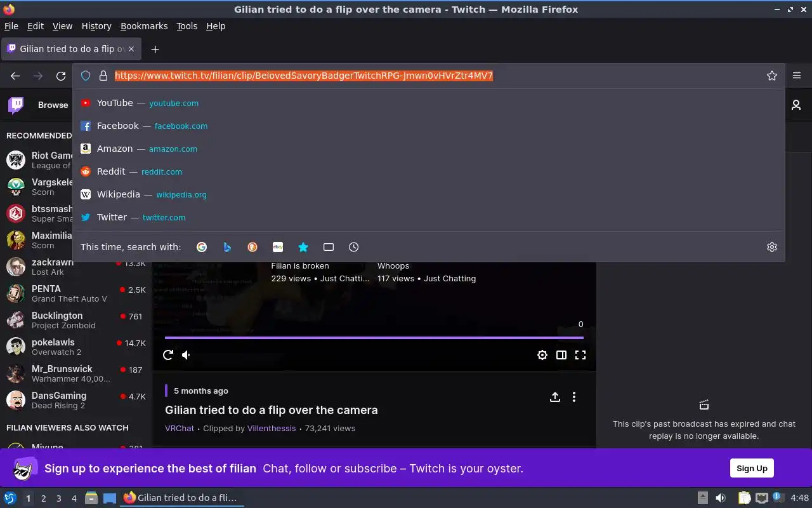Search this time with DuckDuckGo icon
812x508 pixels.
(252, 247)
